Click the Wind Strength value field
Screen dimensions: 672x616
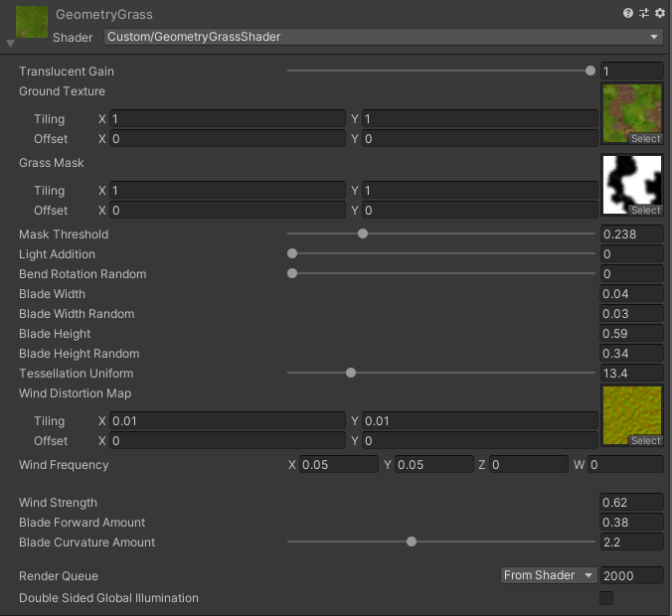coord(631,502)
